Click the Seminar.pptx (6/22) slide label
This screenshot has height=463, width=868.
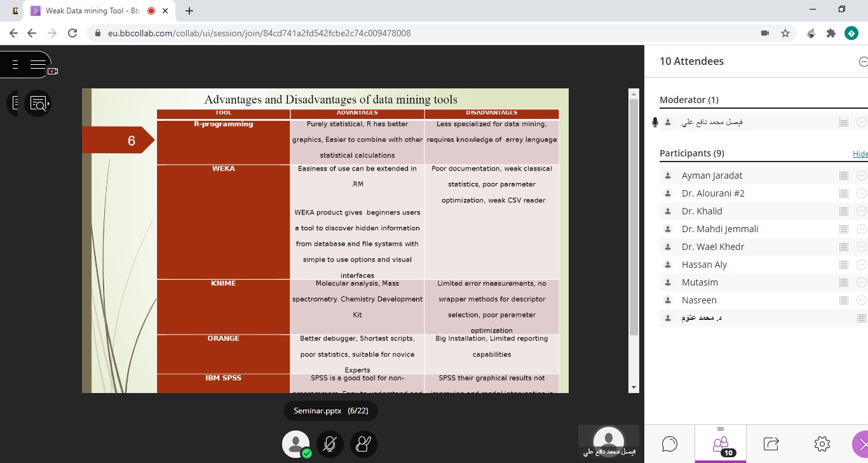(330, 411)
